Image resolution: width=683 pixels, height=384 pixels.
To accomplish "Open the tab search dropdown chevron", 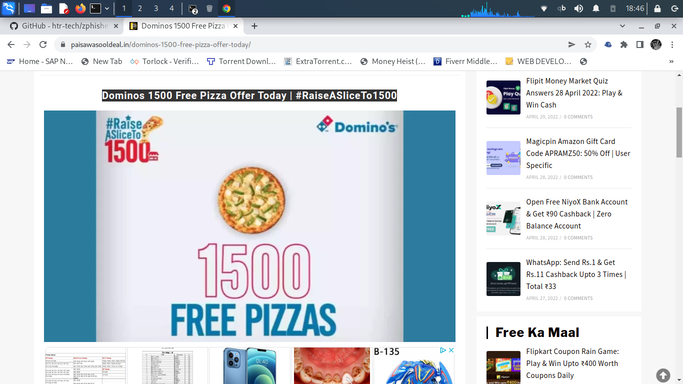I will pos(622,26).
